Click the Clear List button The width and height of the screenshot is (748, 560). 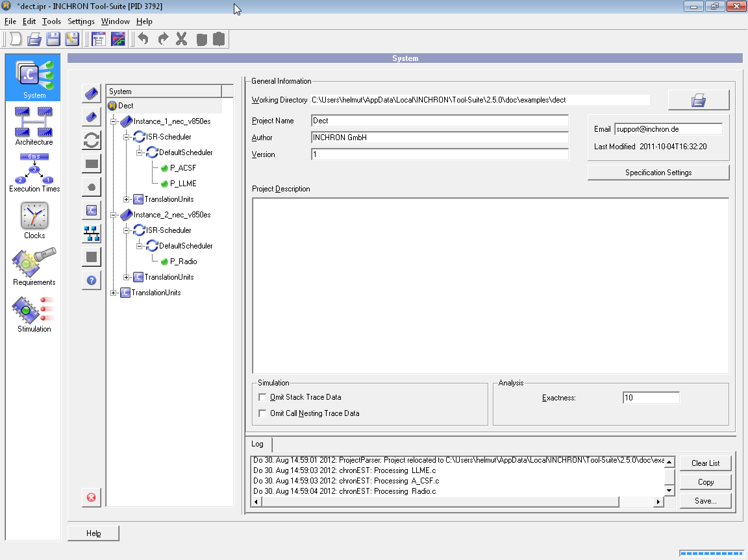pyautogui.click(x=706, y=463)
